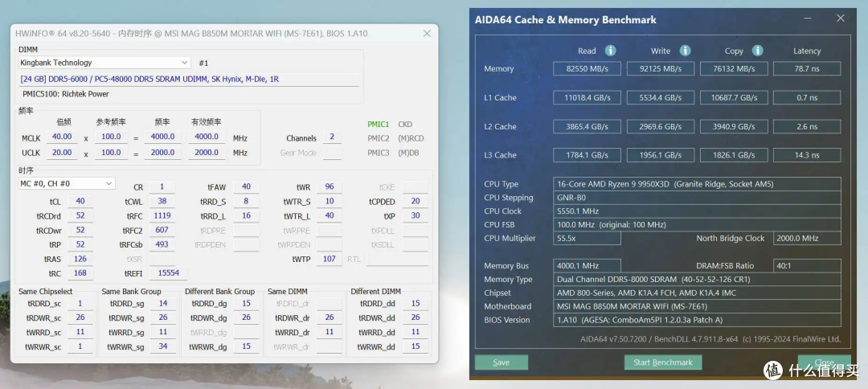Image resolution: width=868 pixels, height=389 pixels.
Task: Click the tWR value 96
Action: point(330,187)
